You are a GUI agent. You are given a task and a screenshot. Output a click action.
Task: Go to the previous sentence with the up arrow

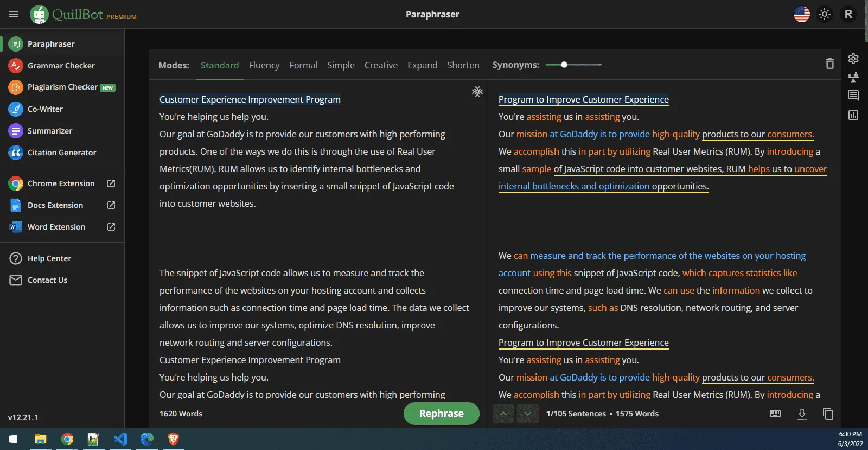coord(503,414)
